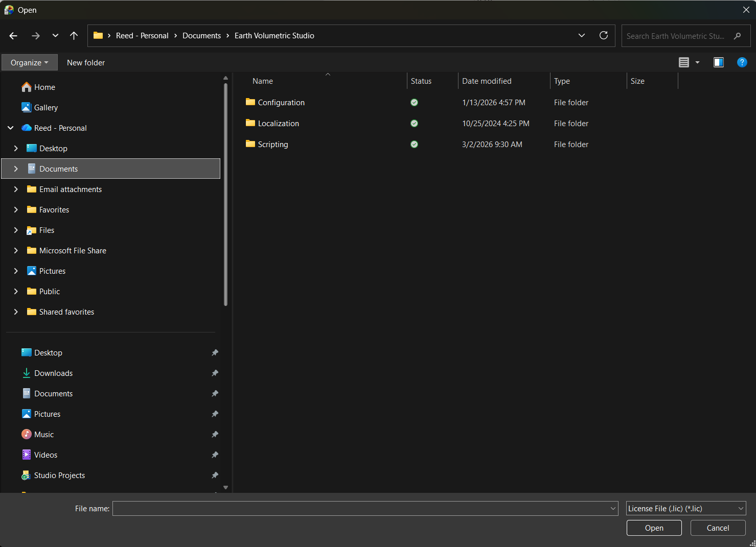The height and width of the screenshot is (547, 756).
Task: Unpin Downloads from Quick access
Action: 215,373
